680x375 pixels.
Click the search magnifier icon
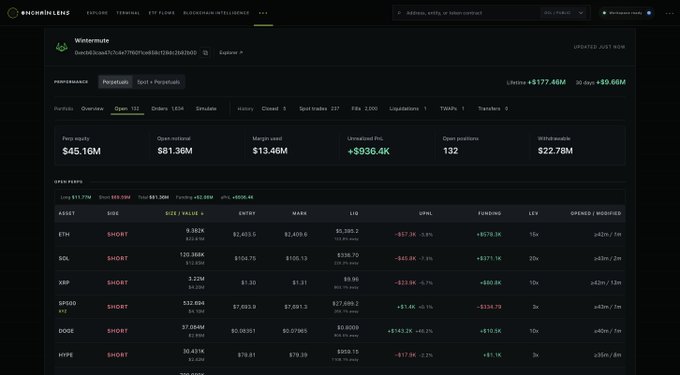[x=399, y=13]
